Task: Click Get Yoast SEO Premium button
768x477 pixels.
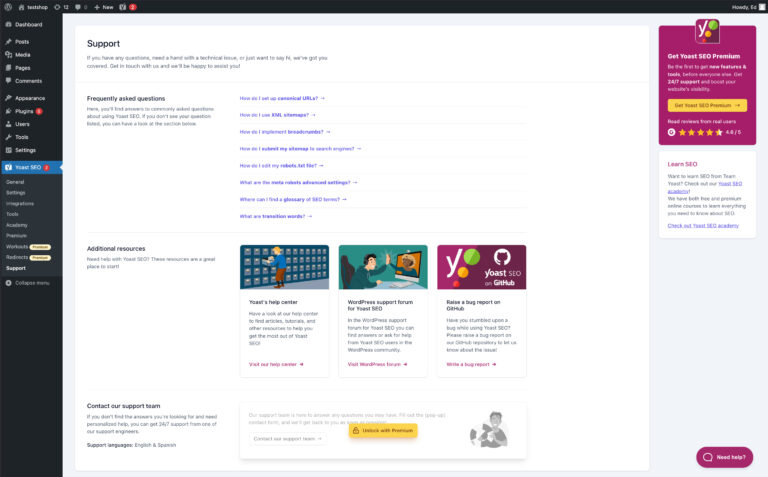Action: pos(707,105)
